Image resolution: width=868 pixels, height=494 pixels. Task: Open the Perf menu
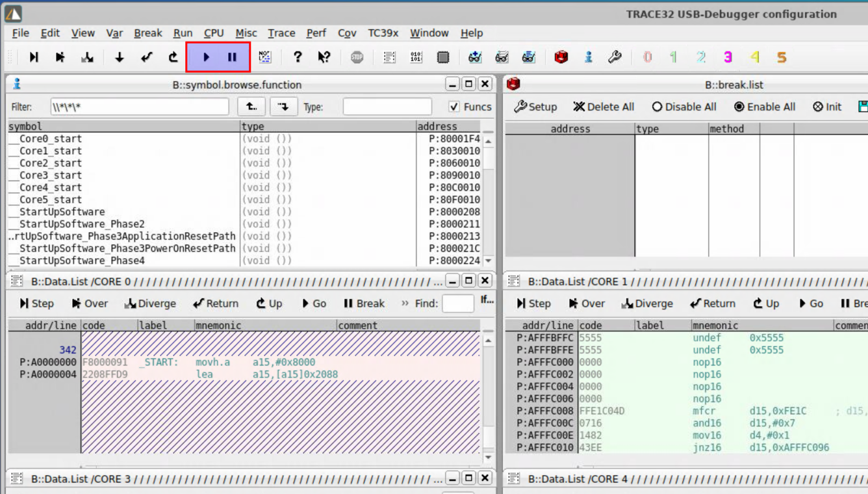pyautogui.click(x=316, y=33)
